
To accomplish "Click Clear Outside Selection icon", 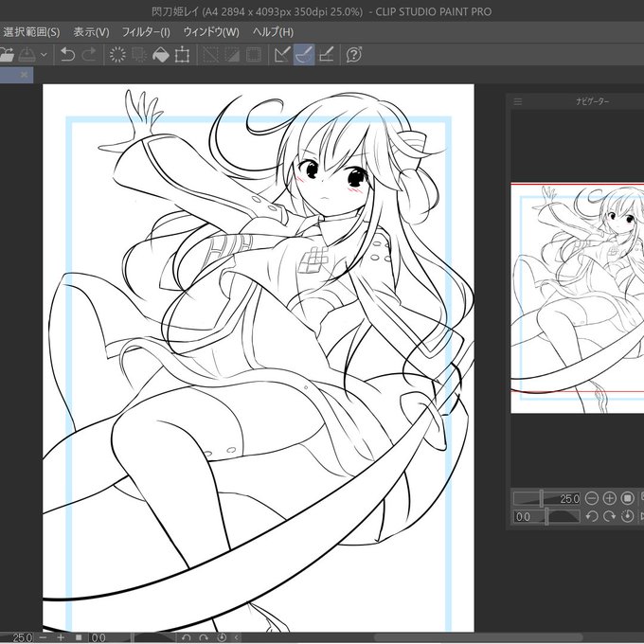I will (x=139, y=55).
